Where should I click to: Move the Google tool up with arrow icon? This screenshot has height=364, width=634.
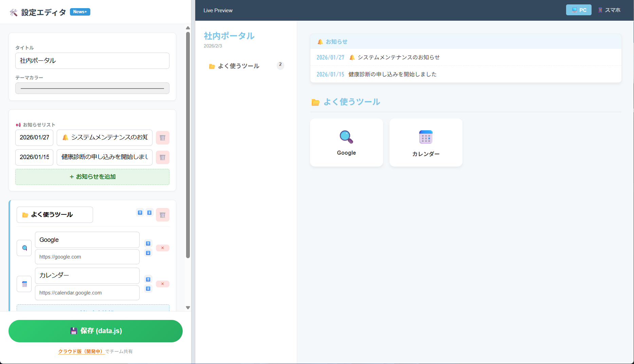point(148,243)
